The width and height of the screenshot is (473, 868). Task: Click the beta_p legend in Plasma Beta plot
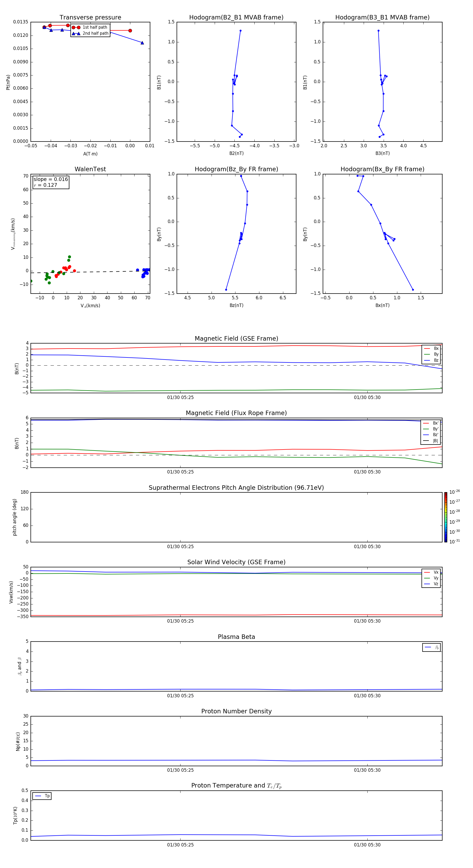431,647
